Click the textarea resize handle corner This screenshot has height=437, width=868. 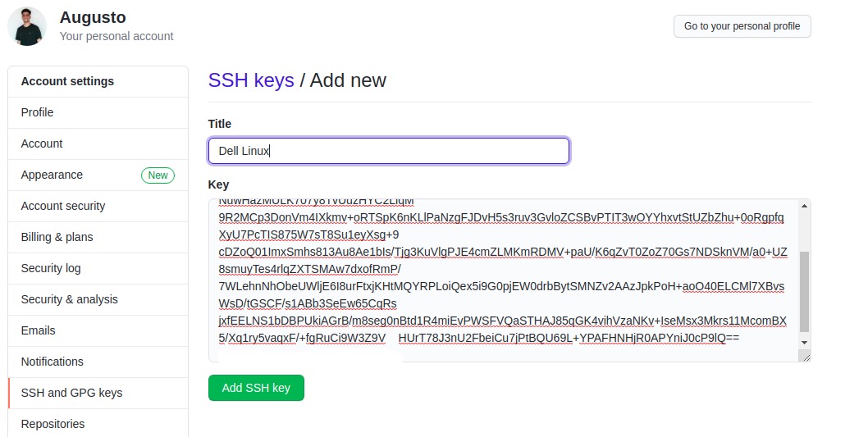pos(806,357)
